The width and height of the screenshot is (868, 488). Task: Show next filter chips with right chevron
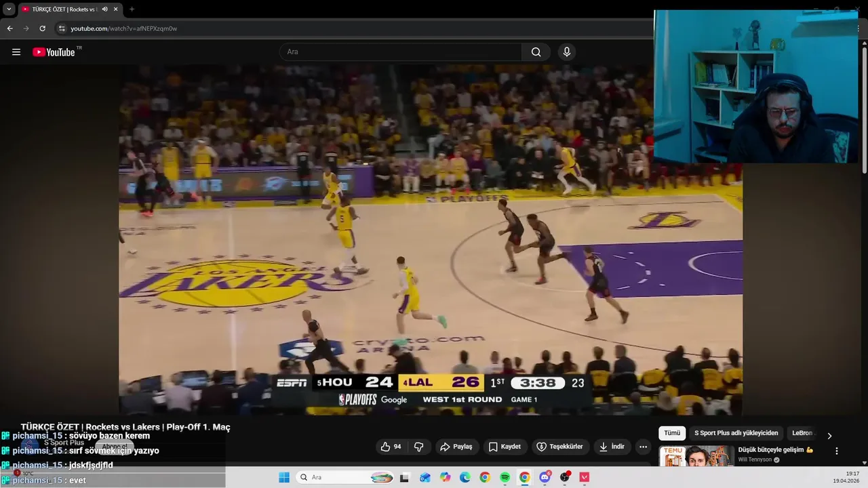point(829,435)
